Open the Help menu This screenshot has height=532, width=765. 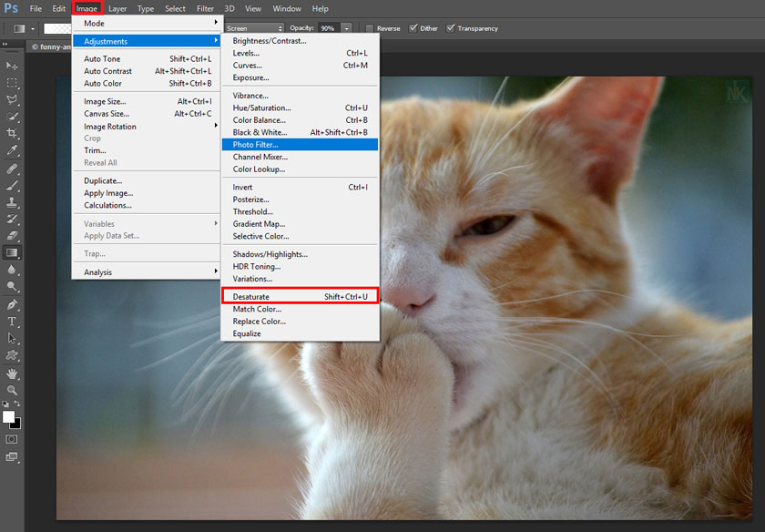tap(320, 9)
